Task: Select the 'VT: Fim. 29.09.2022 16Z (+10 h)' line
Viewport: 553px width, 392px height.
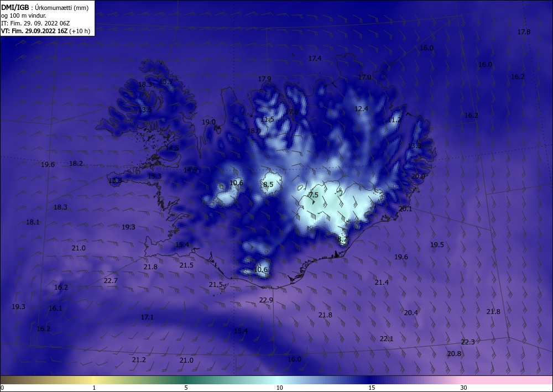Action: [45, 31]
